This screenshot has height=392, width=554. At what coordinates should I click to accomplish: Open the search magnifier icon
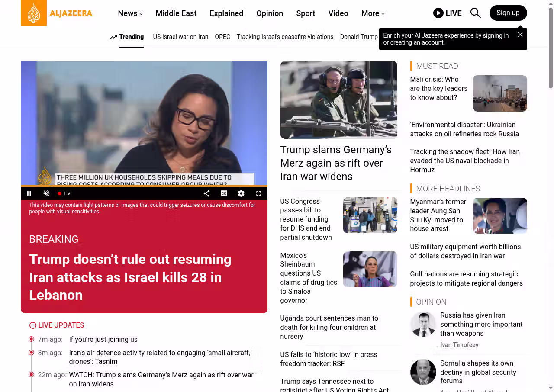[x=475, y=13]
